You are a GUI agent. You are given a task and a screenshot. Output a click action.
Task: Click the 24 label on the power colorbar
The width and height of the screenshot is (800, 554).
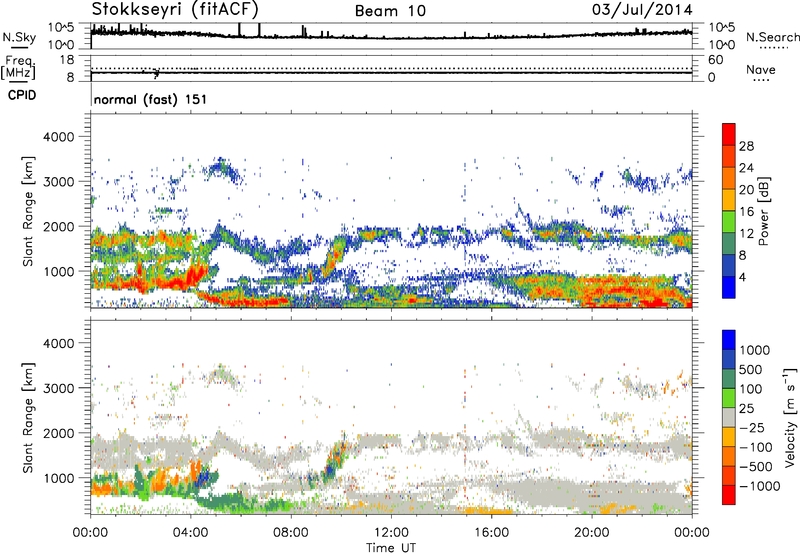click(746, 168)
